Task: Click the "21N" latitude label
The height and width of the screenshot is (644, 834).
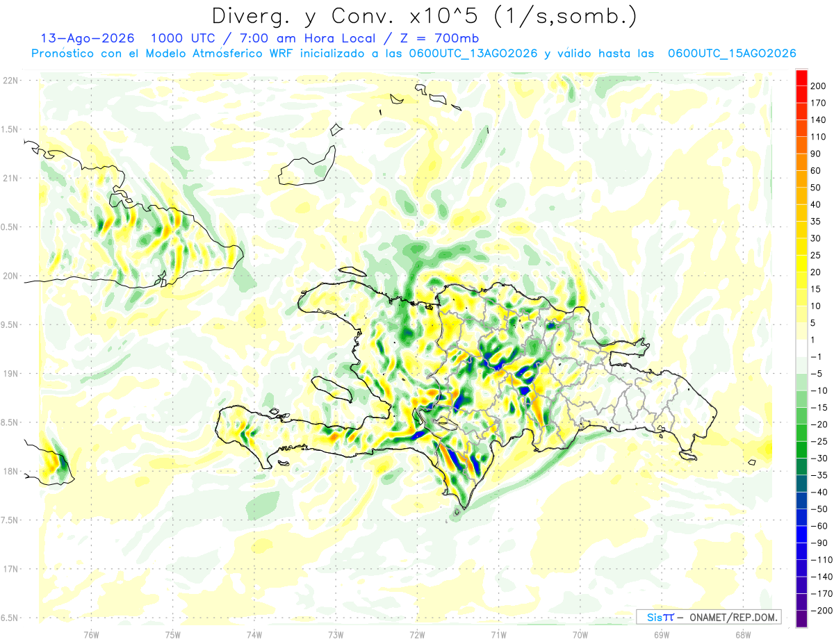Action: 10,179
